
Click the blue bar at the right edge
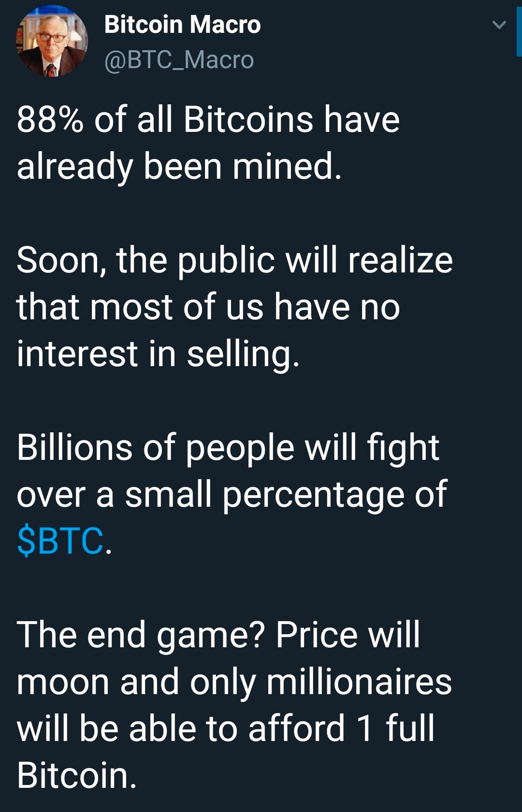pos(519,32)
